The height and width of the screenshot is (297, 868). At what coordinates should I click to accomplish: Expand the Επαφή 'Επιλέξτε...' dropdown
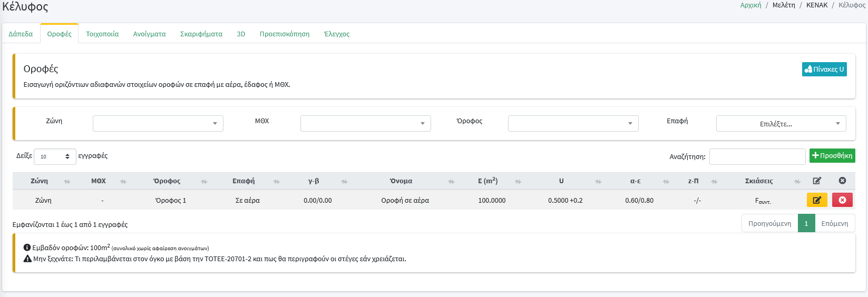click(781, 124)
